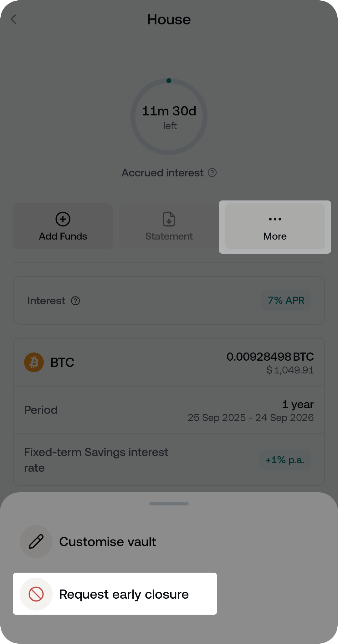Select Request early closure option
338x644 pixels.
pos(124,594)
